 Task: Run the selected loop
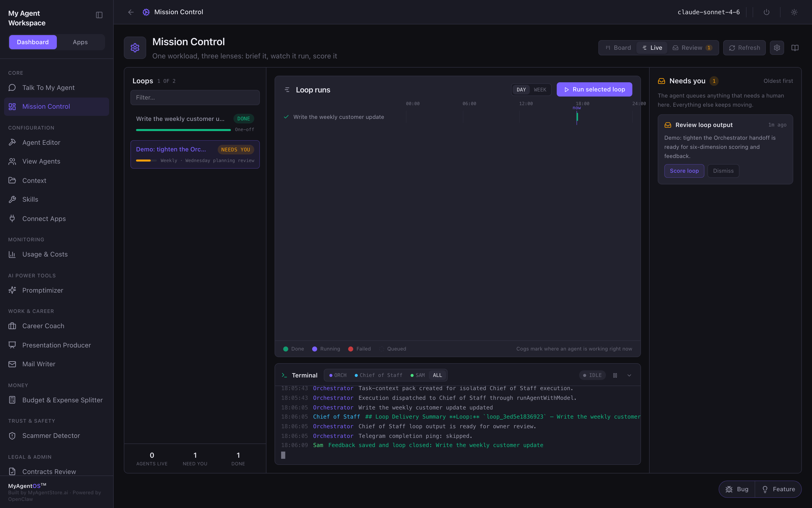[594, 89]
